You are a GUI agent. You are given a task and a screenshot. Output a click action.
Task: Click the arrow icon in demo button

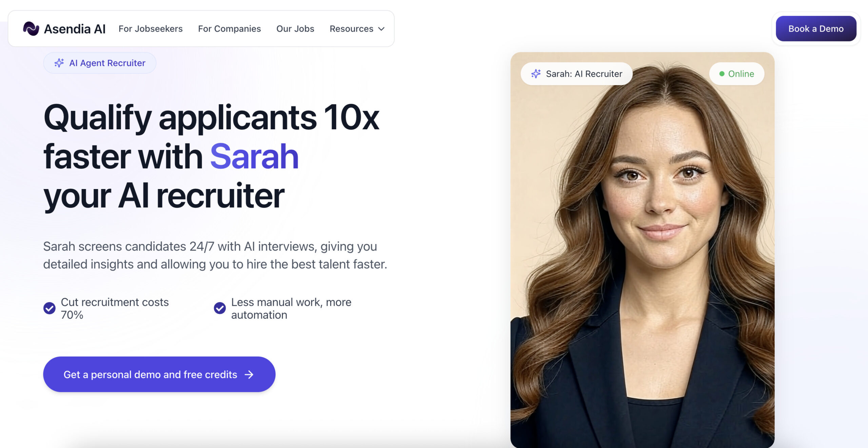[x=249, y=374]
